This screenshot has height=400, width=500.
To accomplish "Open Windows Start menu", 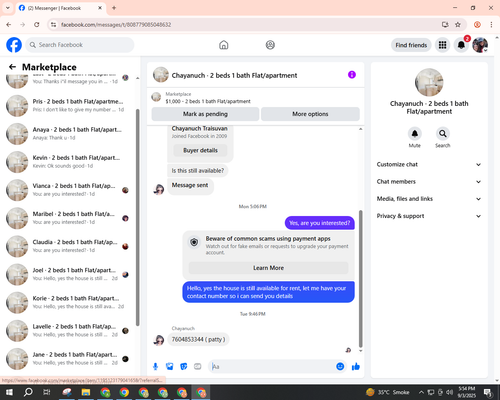I will [9, 392].
